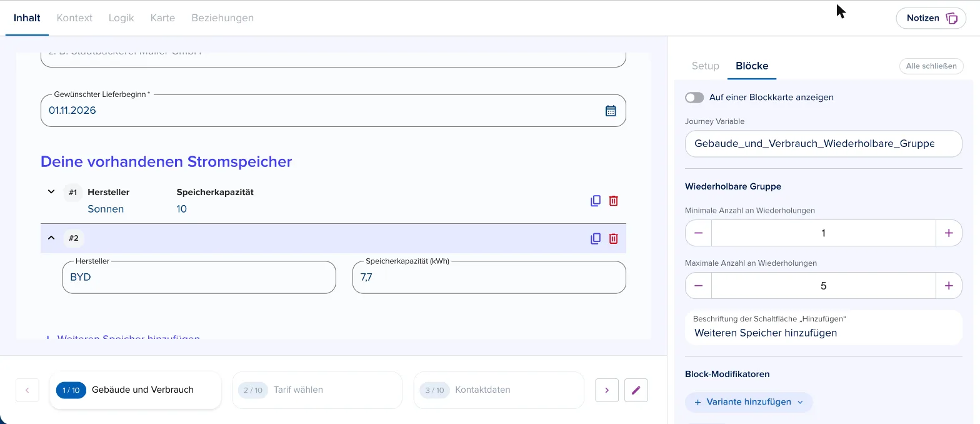980x424 pixels.
Task: Click 'Alle schließen' button
Action: (x=931, y=66)
